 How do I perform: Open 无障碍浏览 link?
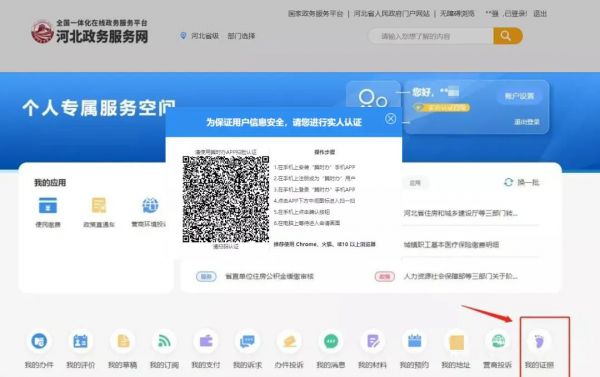click(457, 14)
